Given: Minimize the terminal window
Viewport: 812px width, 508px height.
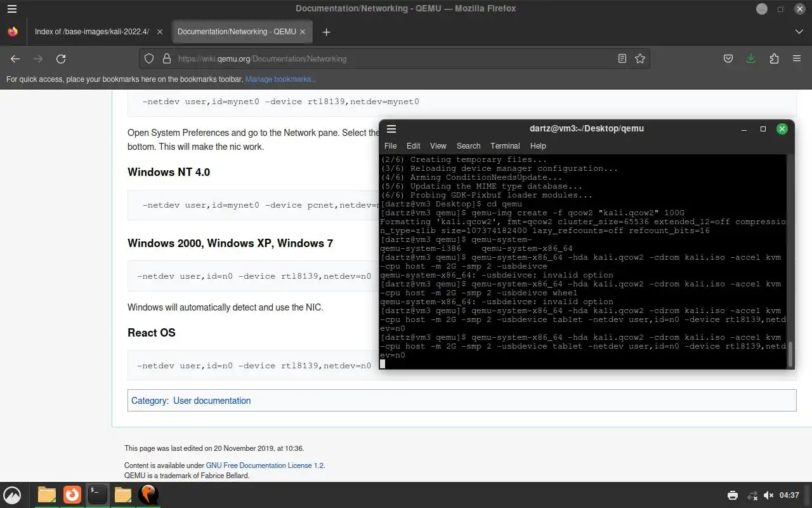Looking at the screenshot, I should [x=743, y=128].
